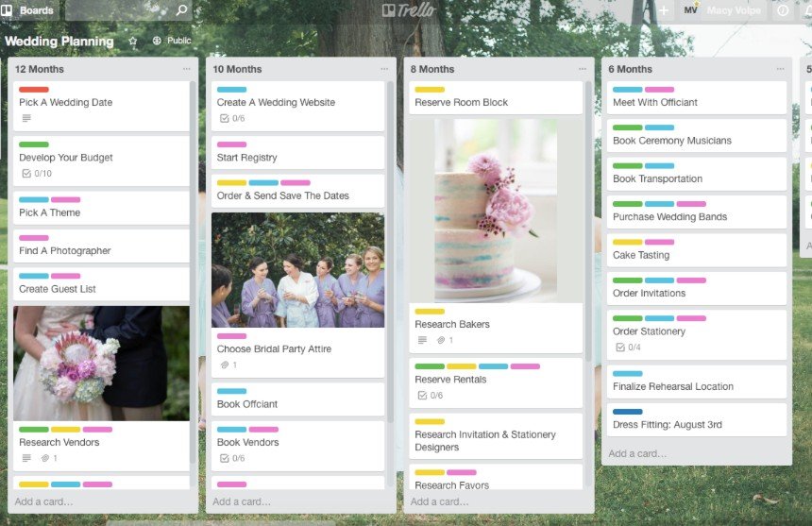Click wedding cake cover image
The width and height of the screenshot is (812, 526).
point(496,211)
